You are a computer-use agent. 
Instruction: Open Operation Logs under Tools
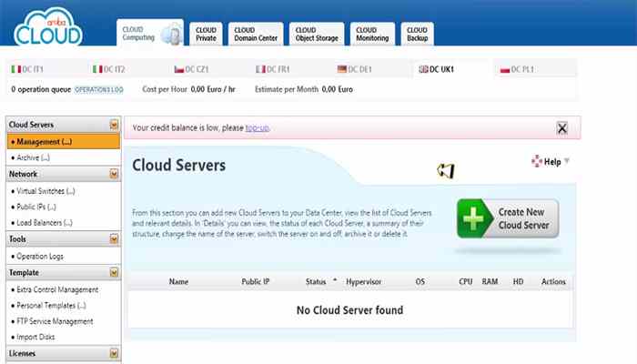(40, 257)
